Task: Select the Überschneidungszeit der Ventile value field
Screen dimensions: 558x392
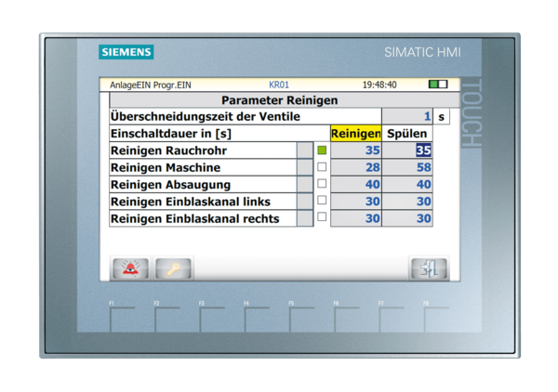Action: pyautogui.click(x=407, y=117)
